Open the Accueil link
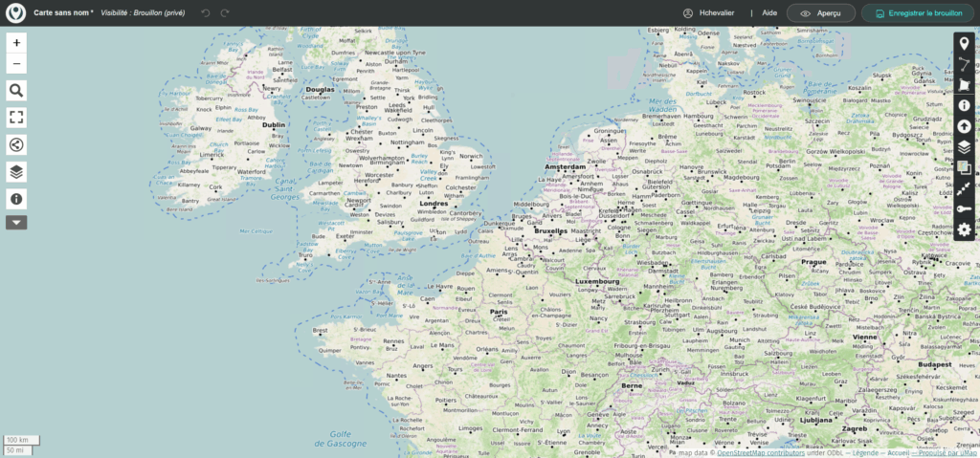 [899, 452]
